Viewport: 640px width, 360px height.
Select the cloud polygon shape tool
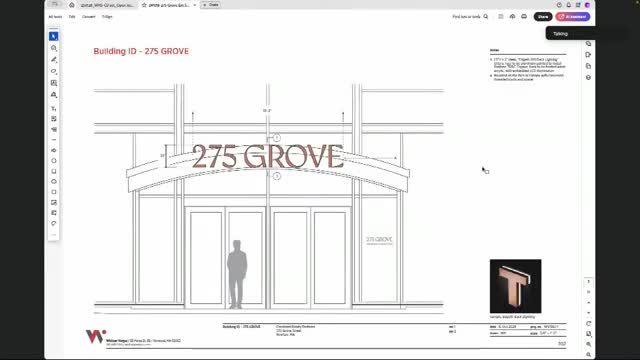(x=53, y=182)
